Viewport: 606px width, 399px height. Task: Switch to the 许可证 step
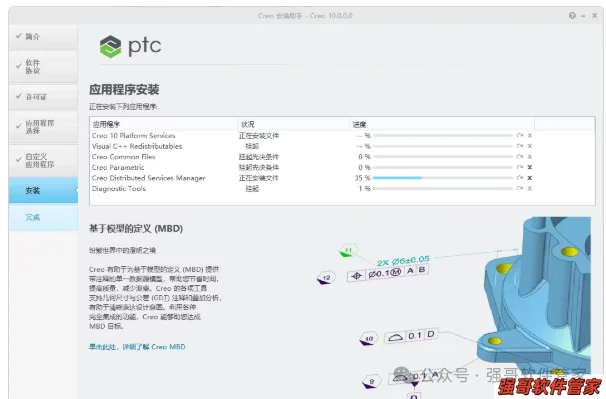coord(43,97)
